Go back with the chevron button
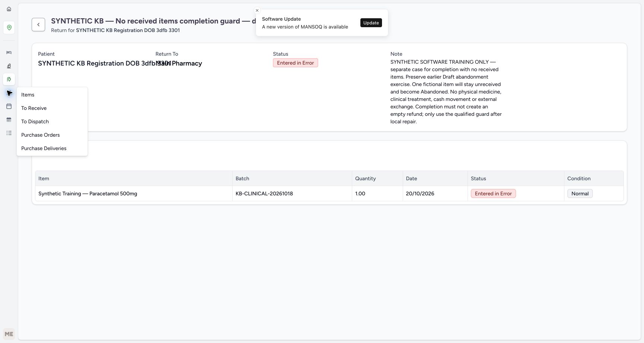The height and width of the screenshot is (343, 644). (x=38, y=25)
